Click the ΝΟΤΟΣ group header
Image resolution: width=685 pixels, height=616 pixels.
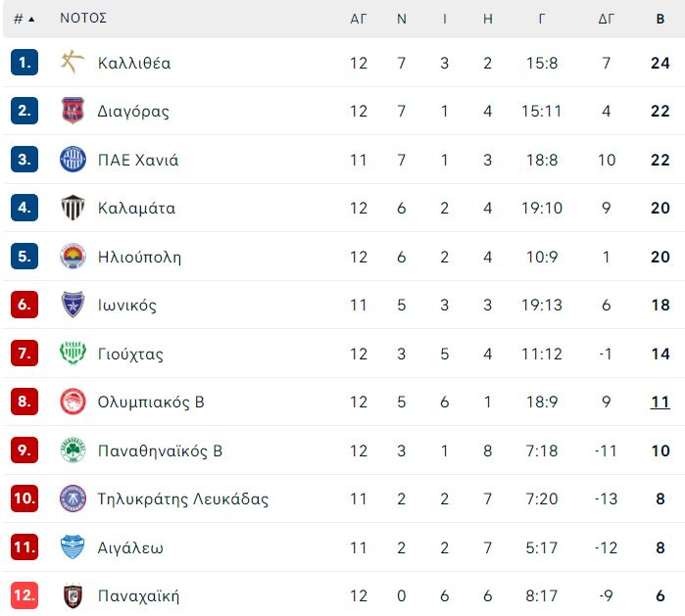click(83, 18)
